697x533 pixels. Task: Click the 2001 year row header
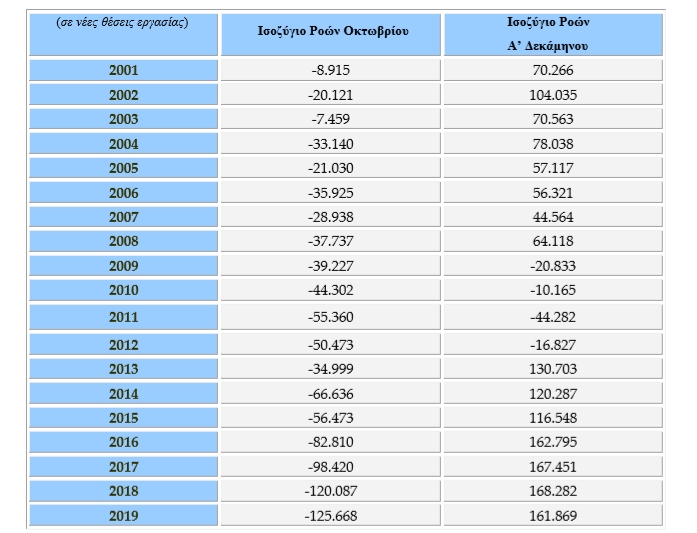123,71
